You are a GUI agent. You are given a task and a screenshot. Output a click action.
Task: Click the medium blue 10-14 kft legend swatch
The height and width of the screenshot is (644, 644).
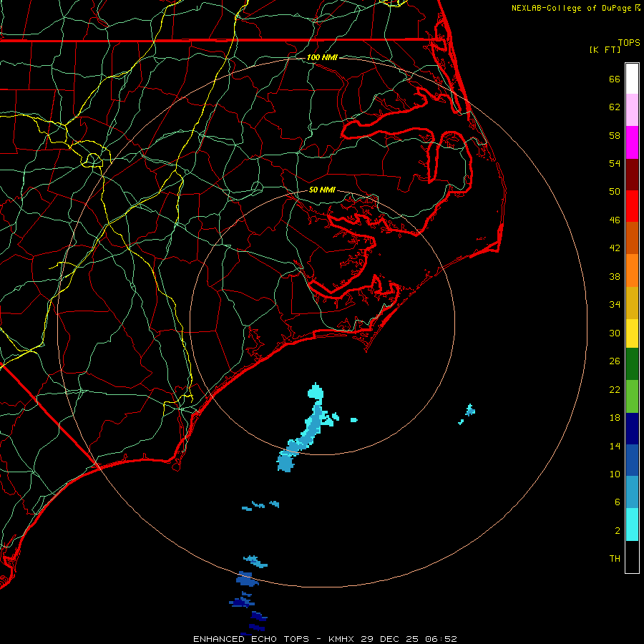click(632, 460)
